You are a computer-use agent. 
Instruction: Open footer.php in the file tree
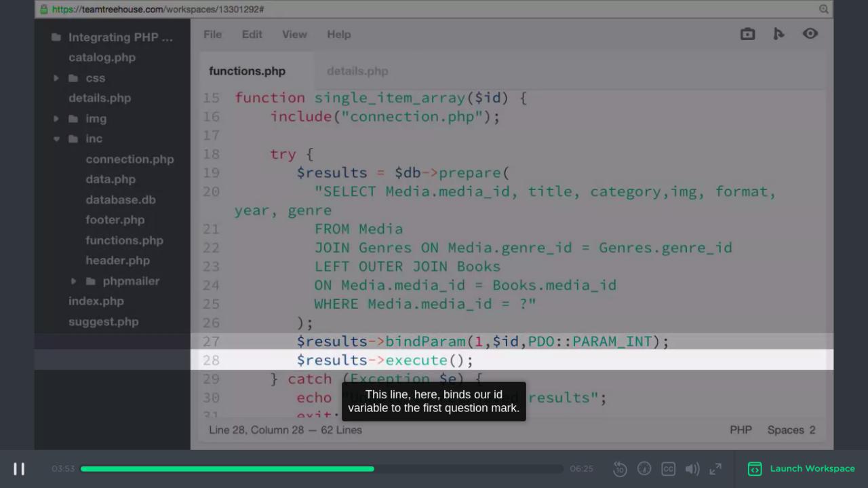115,220
